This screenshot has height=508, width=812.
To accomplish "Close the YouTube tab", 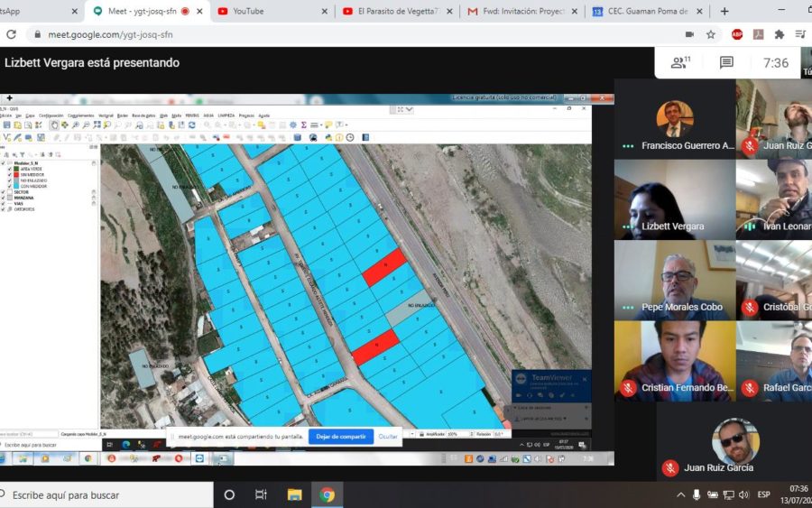I will click(x=324, y=11).
